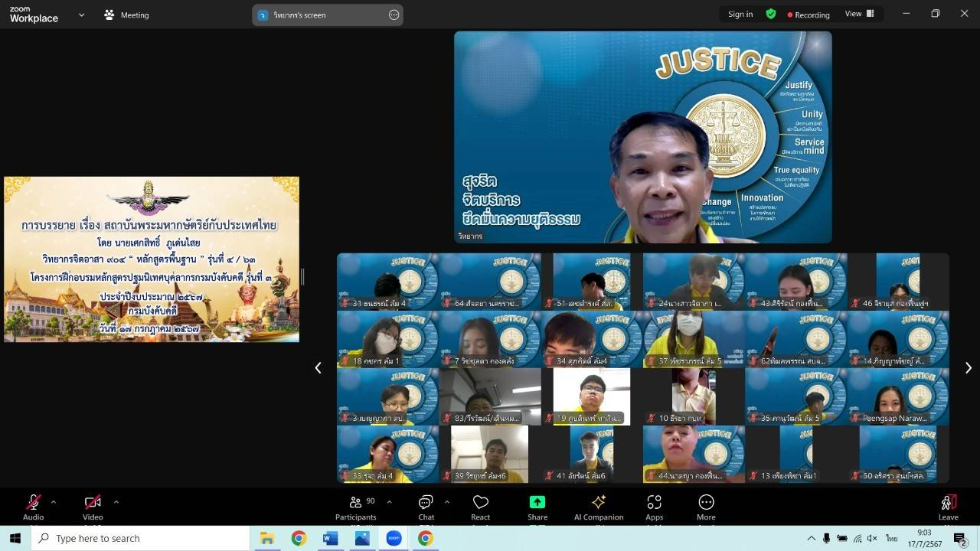Select the speaker วิทยากร video tile
The height and width of the screenshot is (551, 980).
click(x=643, y=137)
